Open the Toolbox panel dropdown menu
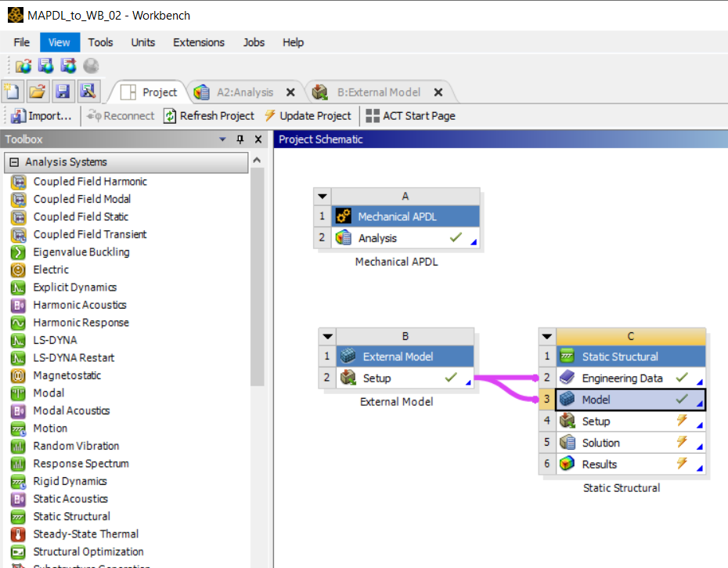This screenshot has height=568, width=728. tap(222, 139)
